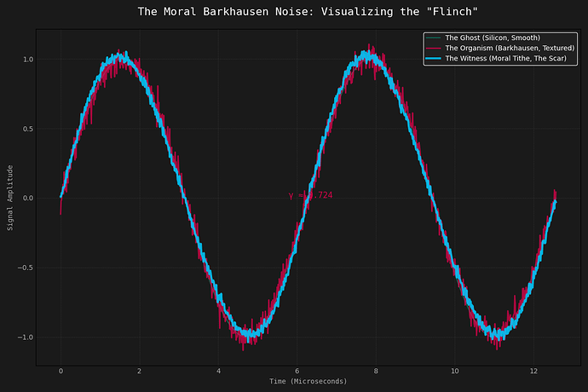Viewport: 588px width, 392px height.
Task: Click the x-axis tick labeled 8
Action: (x=376, y=372)
